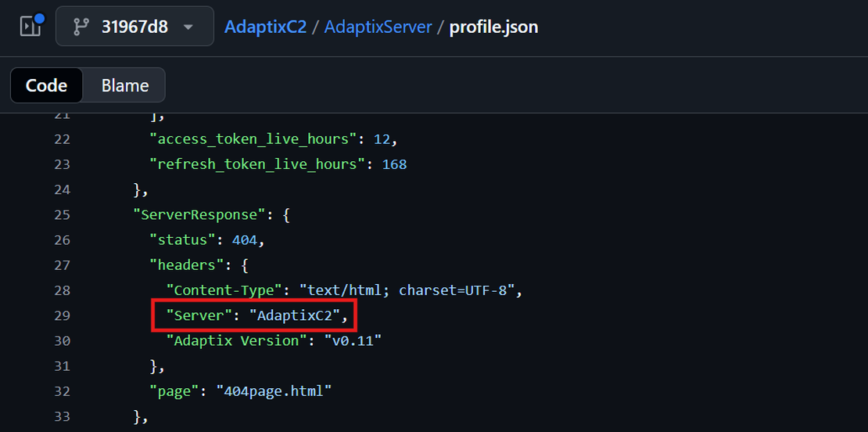The image size is (868, 432).
Task: Click the value 12 on line 22
Action: tap(382, 139)
